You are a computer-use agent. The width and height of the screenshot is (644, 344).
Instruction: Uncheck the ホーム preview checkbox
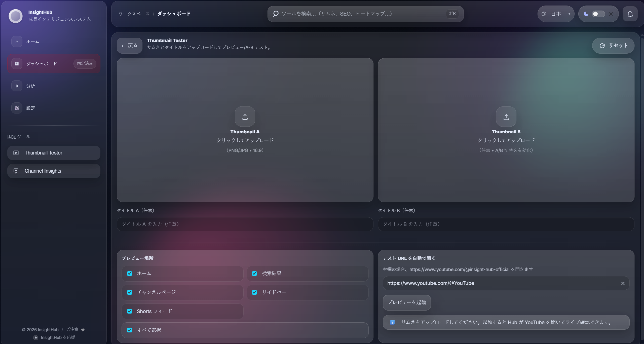coord(130,274)
